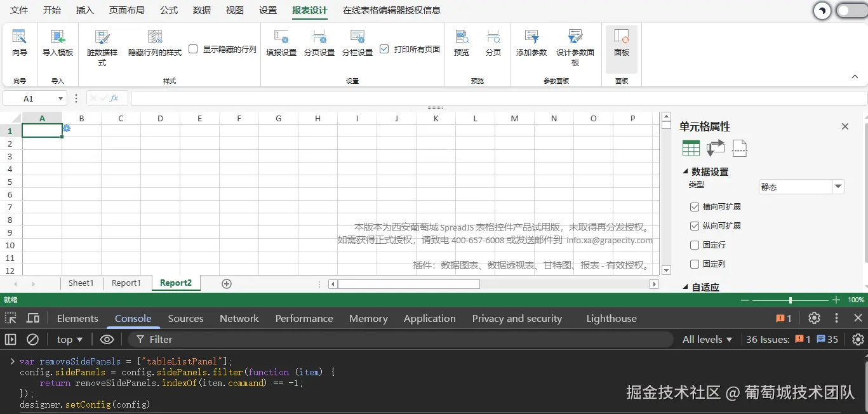This screenshot has width=868, height=414.
Task: Click the formula bar input field
Action: coord(498,98)
